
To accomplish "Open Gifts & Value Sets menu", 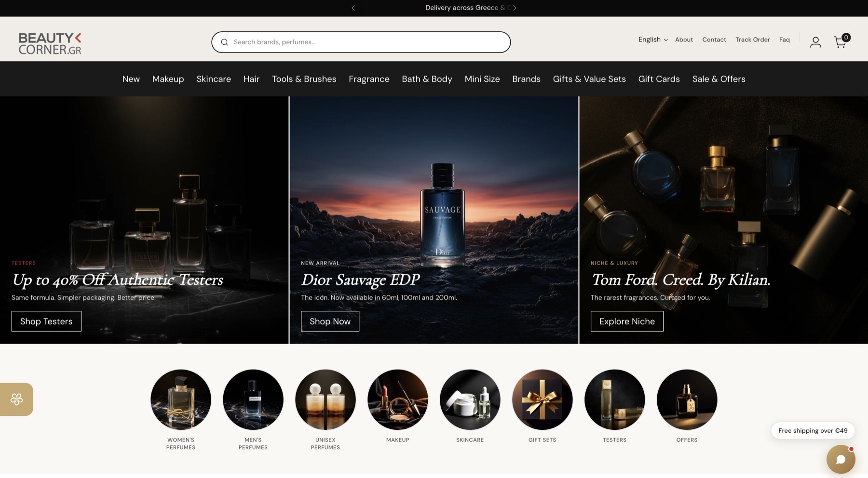I will 589,79.
